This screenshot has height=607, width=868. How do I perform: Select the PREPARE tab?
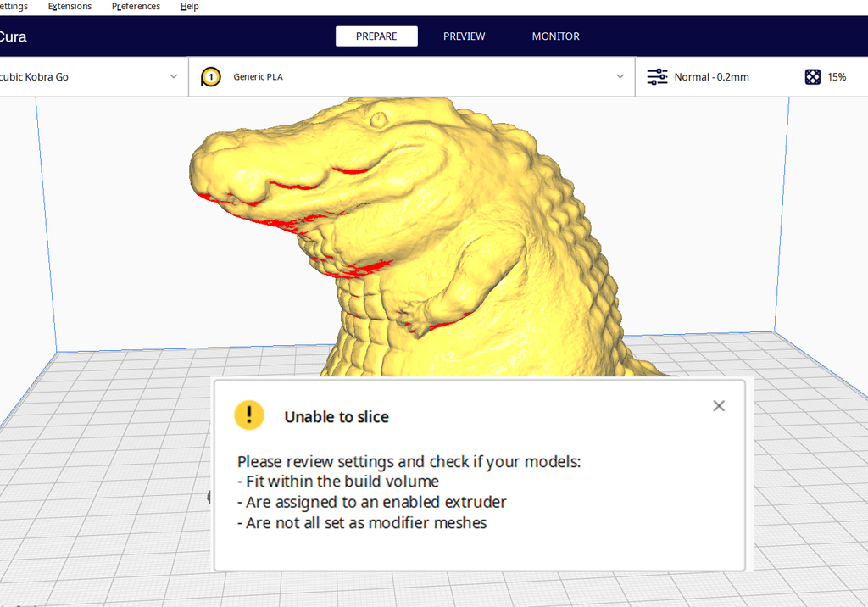376,36
